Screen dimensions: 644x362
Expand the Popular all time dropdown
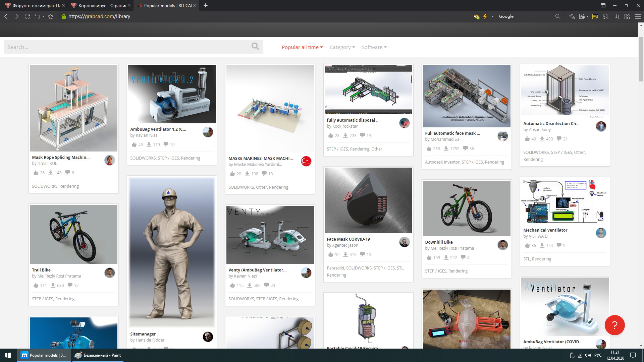pos(302,47)
